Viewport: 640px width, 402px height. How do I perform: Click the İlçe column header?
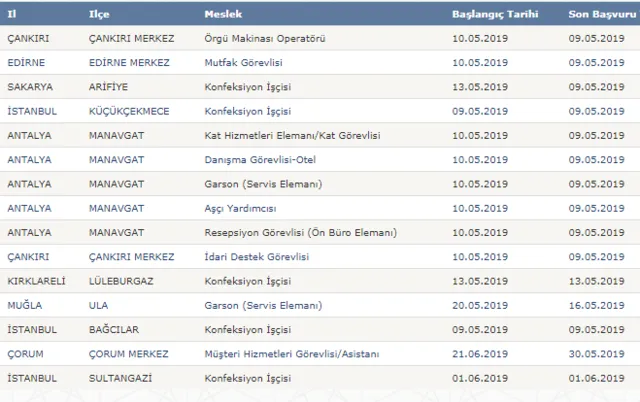(101, 15)
